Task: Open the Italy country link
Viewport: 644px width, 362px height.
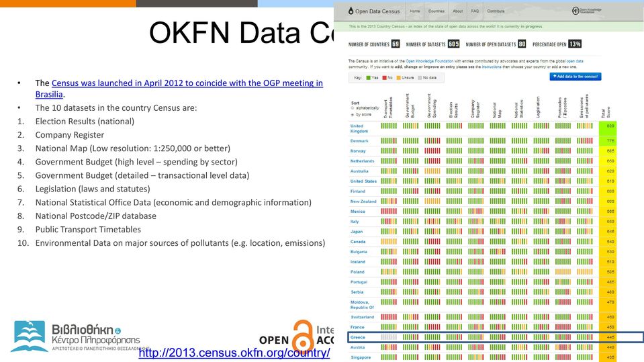Action: 355,222
